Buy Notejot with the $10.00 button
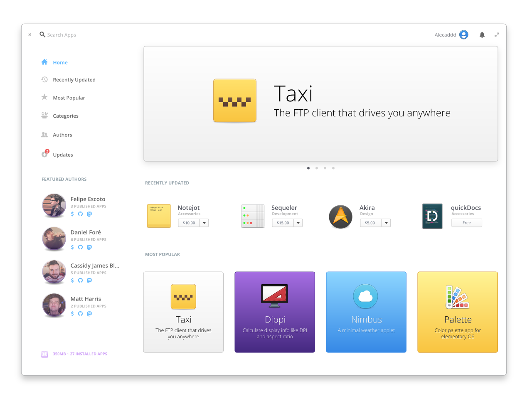532x399 pixels. coord(189,223)
